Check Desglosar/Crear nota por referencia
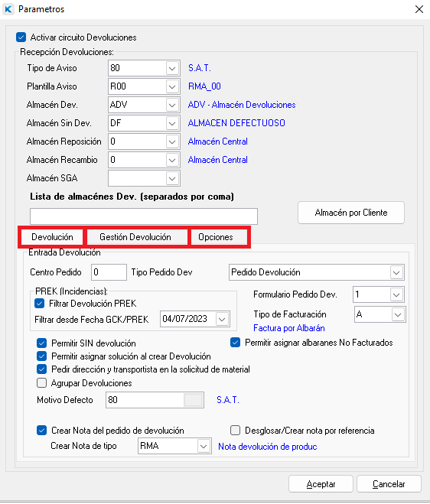This screenshot has width=430, height=504. pyautogui.click(x=235, y=431)
